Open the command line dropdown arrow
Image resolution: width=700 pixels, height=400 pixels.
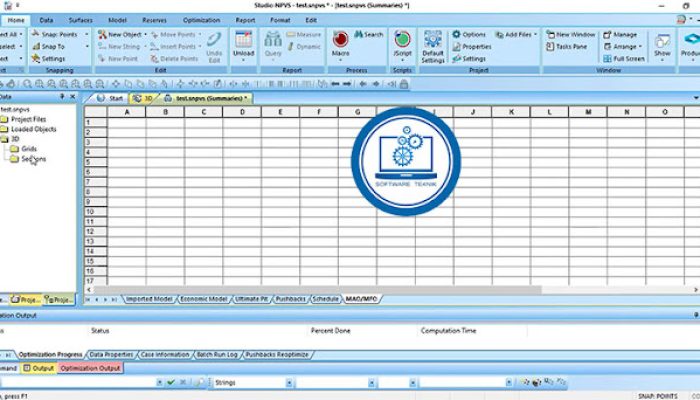click(159, 383)
